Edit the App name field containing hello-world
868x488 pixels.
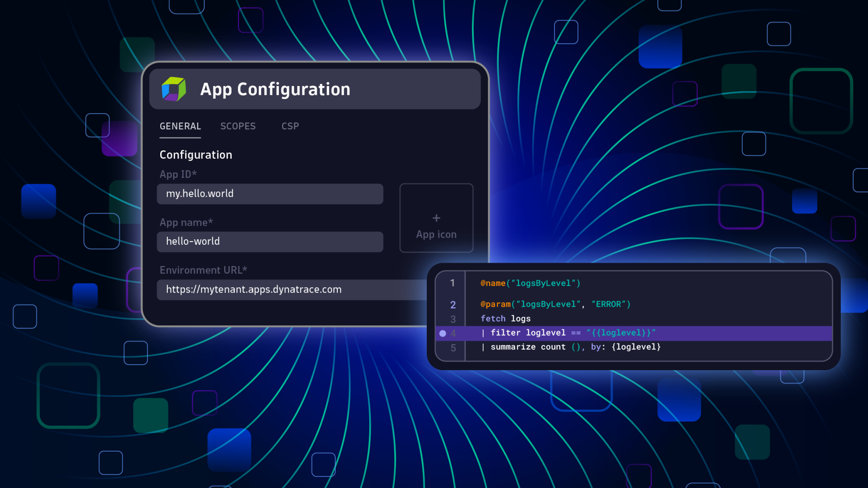pos(270,241)
